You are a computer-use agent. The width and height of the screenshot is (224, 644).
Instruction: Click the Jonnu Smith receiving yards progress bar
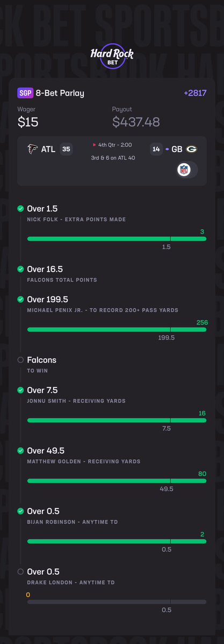click(117, 420)
